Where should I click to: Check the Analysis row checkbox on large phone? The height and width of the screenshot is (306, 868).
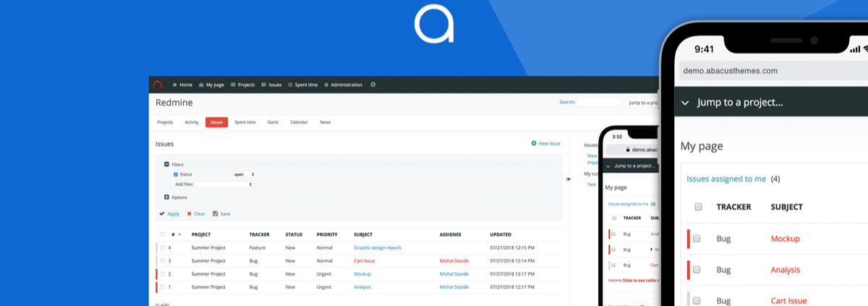pyautogui.click(x=697, y=269)
